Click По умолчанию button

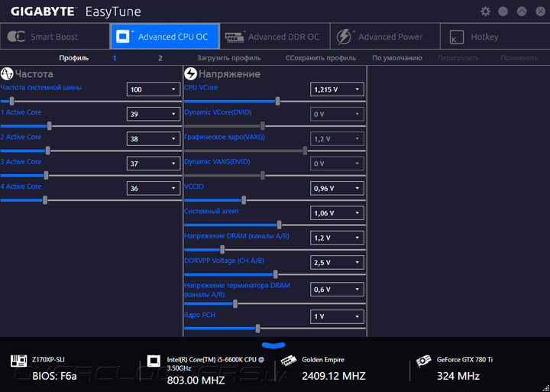[x=397, y=58]
